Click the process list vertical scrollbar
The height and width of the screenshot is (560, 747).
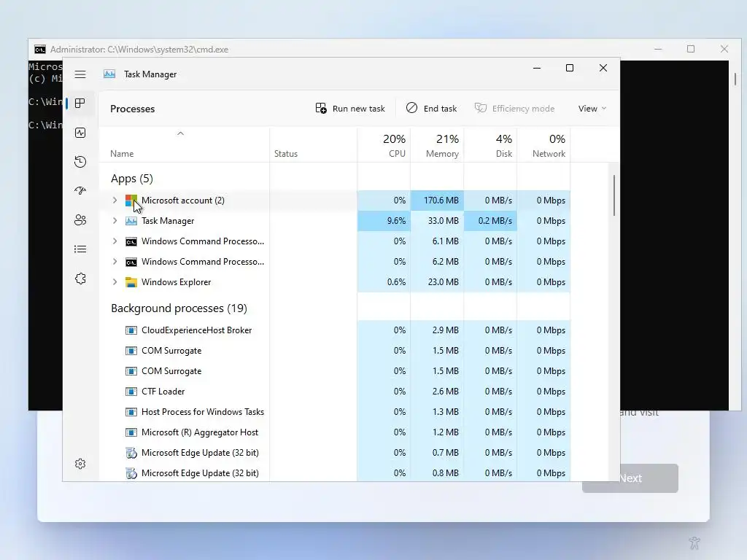coord(614,195)
